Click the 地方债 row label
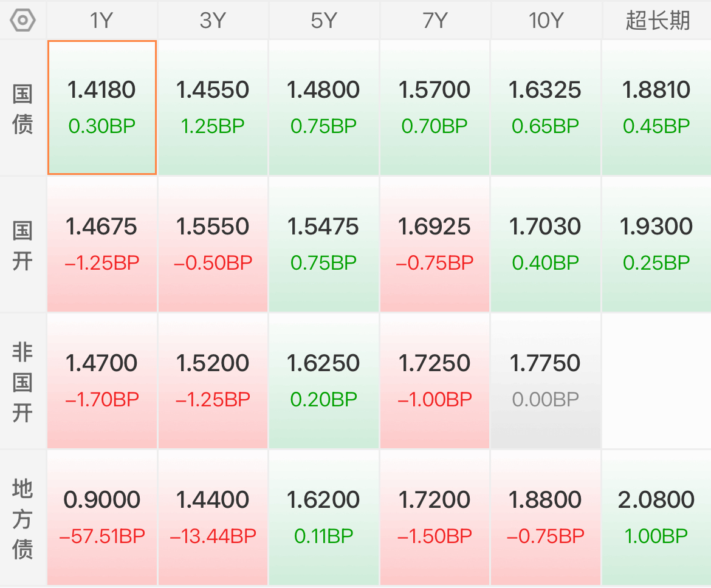Image resolution: width=711 pixels, height=588 pixels. pyautogui.click(x=22, y=518)
